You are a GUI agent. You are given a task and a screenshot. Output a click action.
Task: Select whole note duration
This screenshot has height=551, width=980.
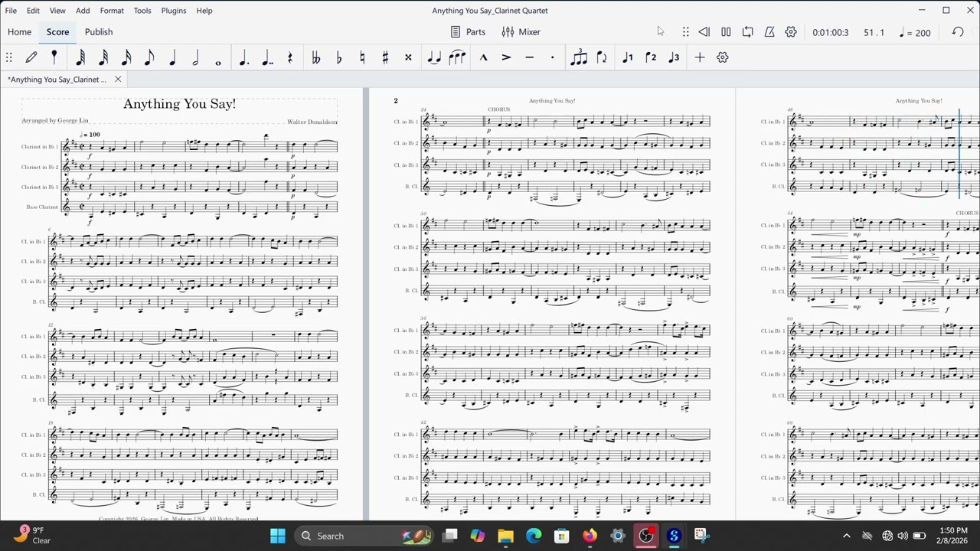(218, 61)
